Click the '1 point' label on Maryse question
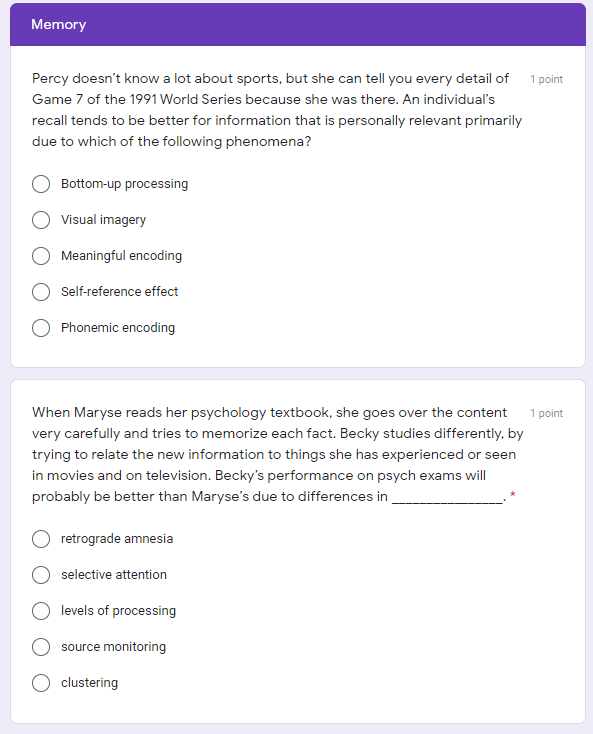 click(546, 413)
